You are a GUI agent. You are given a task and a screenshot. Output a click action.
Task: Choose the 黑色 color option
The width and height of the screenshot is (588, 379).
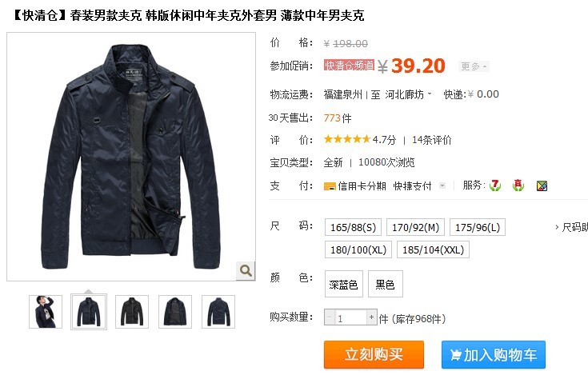coord(385,284)
